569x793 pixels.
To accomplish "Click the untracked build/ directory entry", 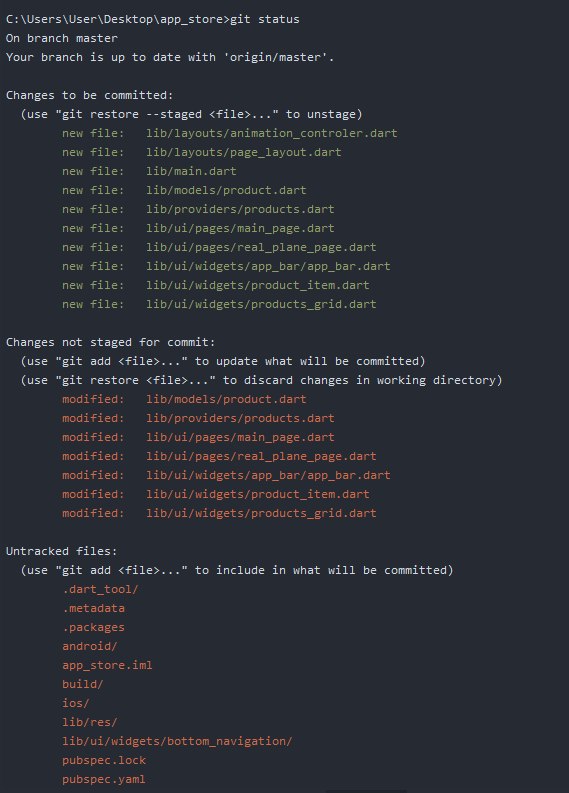I will click(x=82, y=684).
